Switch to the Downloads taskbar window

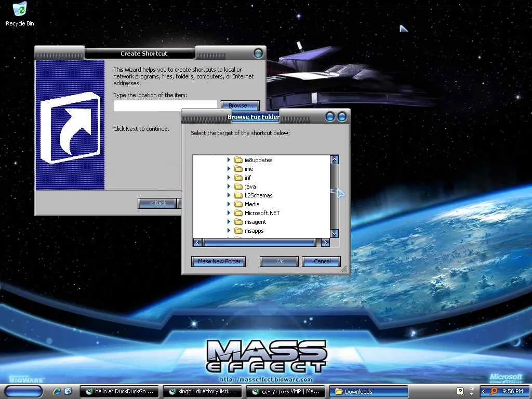tap(368, 392)
